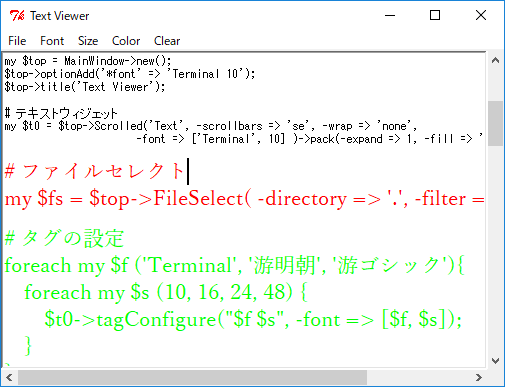The image size is (505, 387).
Task: Click the vertical scrollbar thumb
Action: point(495,123)
